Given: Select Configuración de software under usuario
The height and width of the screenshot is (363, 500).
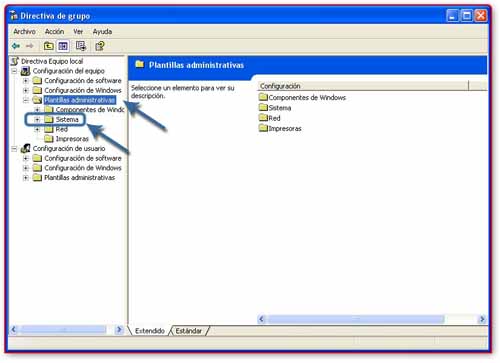Looking at the screenshot, I should point(83,158).
